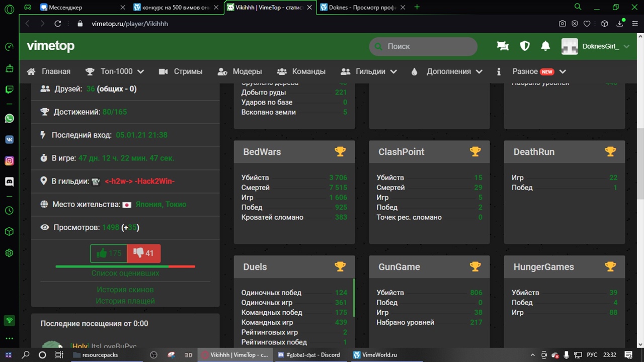
Task: Open notifications bell on vimetop
Action: pyautogui.click(x=545, y=46)
